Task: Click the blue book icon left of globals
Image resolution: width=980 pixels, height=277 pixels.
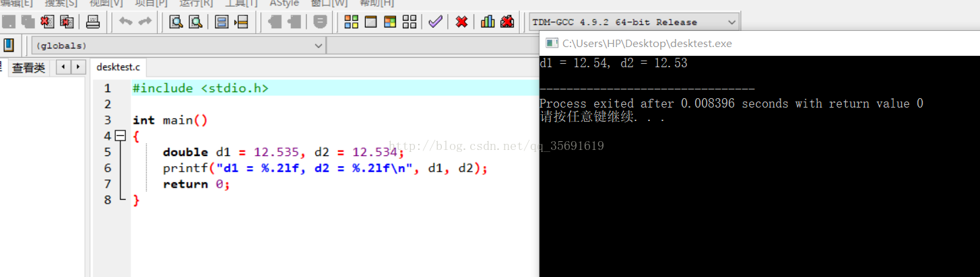Action: [9, 45]
